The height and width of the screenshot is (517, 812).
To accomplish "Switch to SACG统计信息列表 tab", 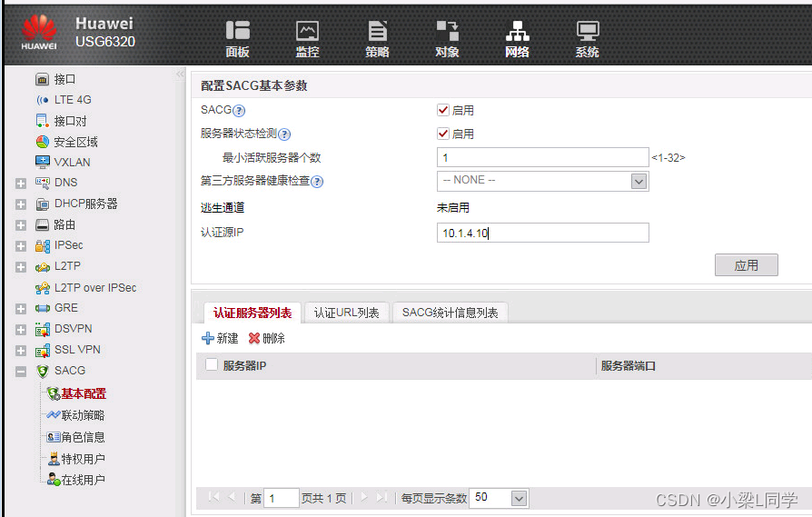I will (x=450, y=313).
